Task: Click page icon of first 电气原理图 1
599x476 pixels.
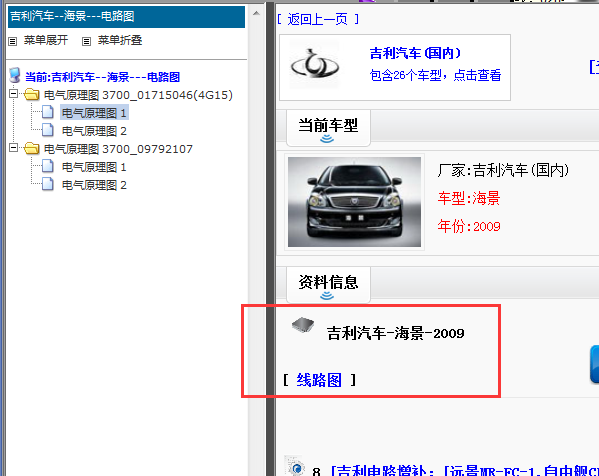Action: [47, 112]
